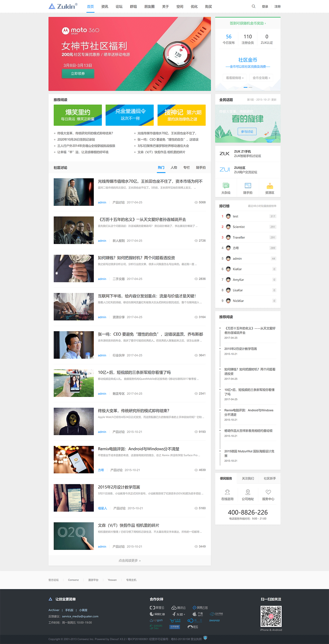Viewport: 329px width, 644px height.
Task: Click the 阿里云 partner logo
Action: pos(157,608)
